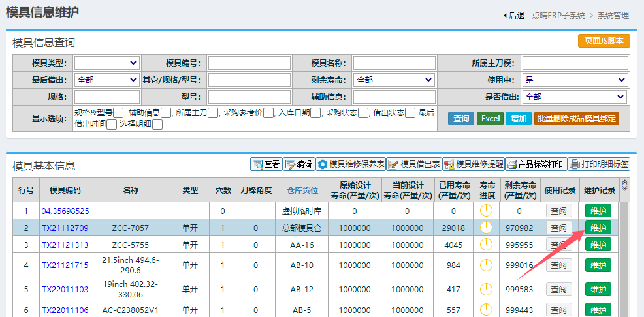Image resolution: width=644 pixels, height=317 pixels.
Task: Open mold code link TX21121313
Action: tap(65, 245)
